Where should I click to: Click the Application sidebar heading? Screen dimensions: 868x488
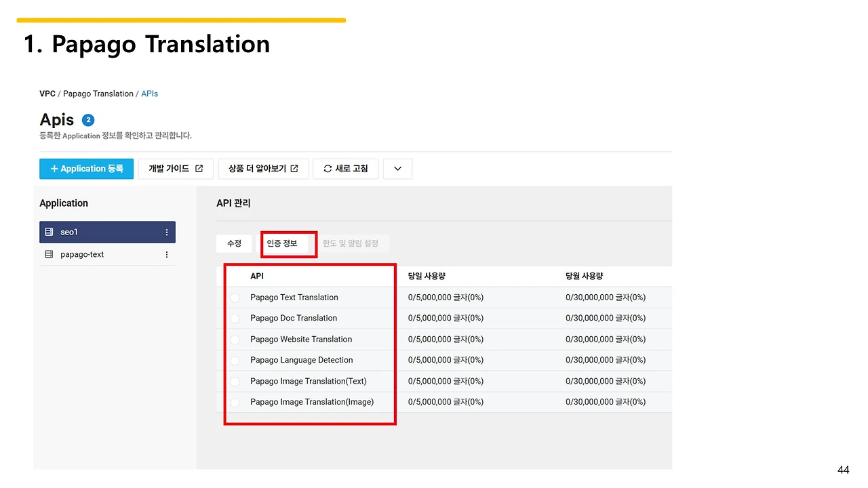point(64,203)
